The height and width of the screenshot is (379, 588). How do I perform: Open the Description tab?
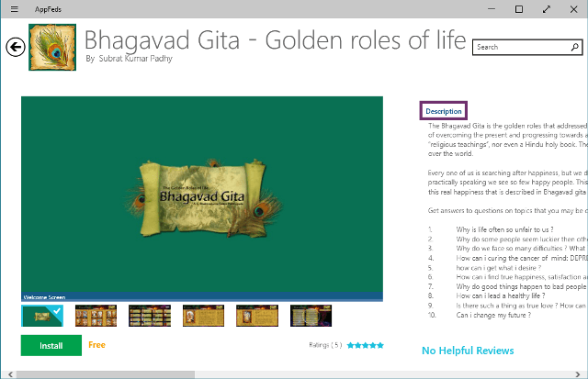click(x=443, y=111)
